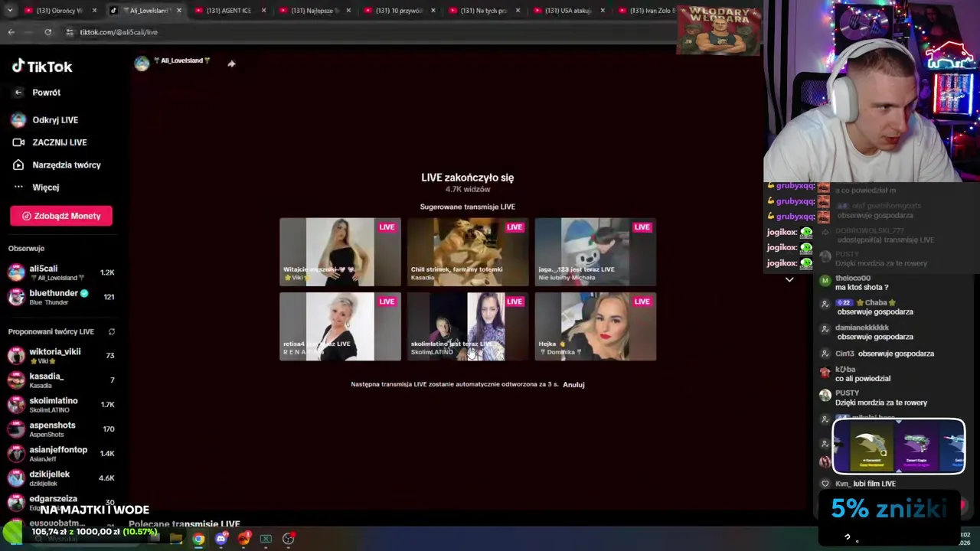The image size is (980, 551).
Task: Open the Hejka Dominika LIVE thumbnail
Action: pyautogui.click(x=595, y=326)
